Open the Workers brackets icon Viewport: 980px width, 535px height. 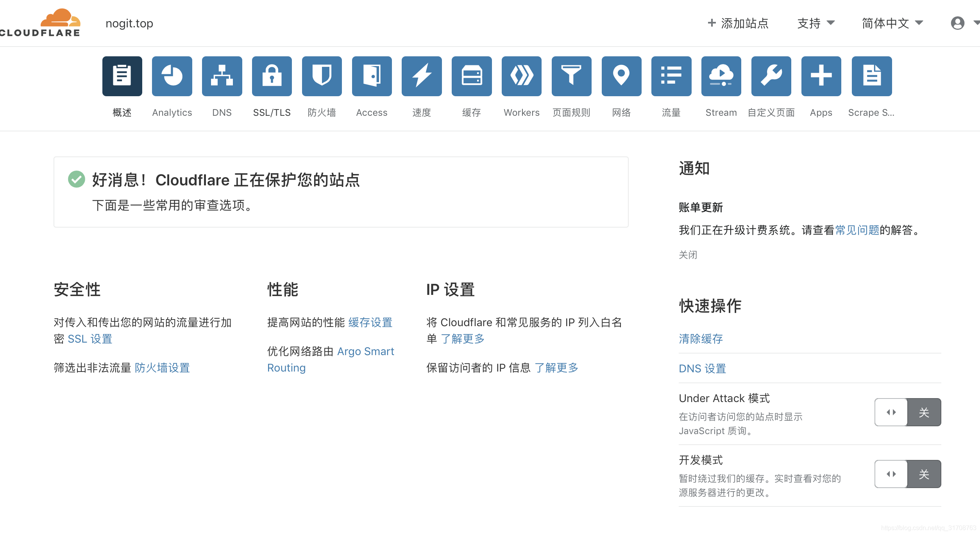point(522,76)
